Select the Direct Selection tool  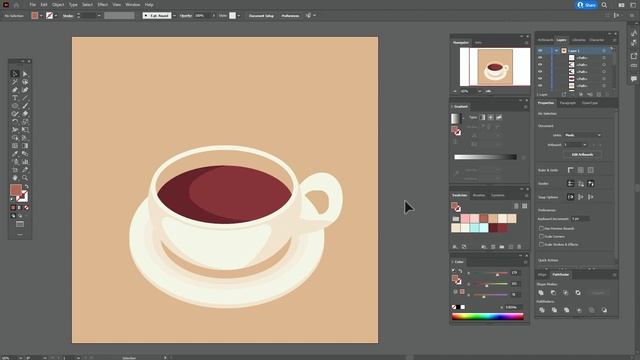point(25,74)
